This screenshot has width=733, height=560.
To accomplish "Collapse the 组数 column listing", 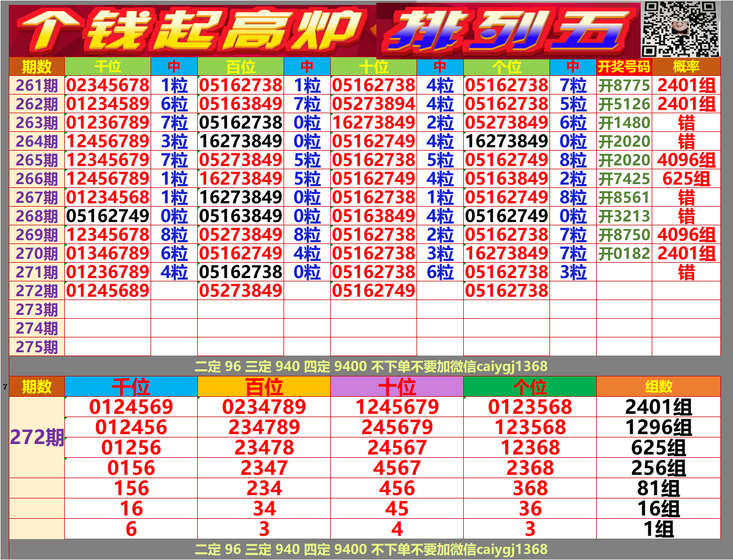I will point(659,386).
